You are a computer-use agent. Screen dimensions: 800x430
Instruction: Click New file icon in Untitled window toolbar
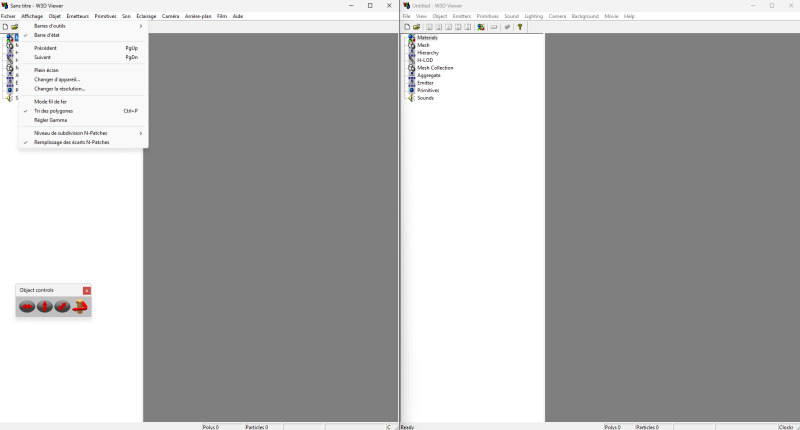click(x=407, y=27)
